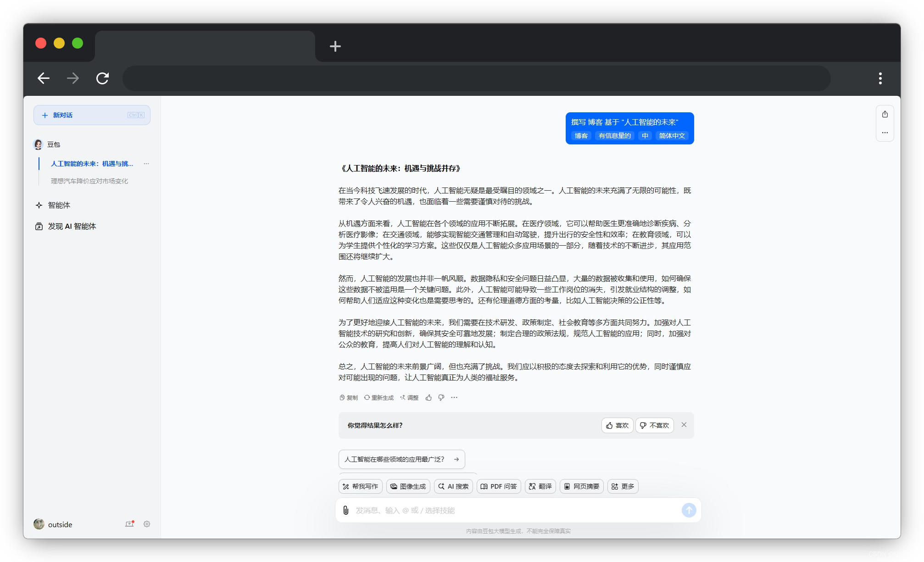Expand the 更多 skills menu

tap(623, 486)
